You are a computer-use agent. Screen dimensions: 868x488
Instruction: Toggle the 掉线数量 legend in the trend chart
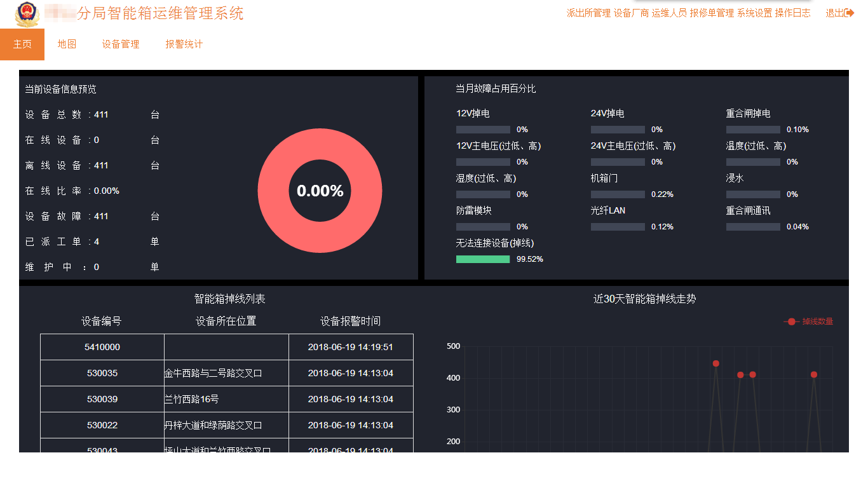click(808, 322)
